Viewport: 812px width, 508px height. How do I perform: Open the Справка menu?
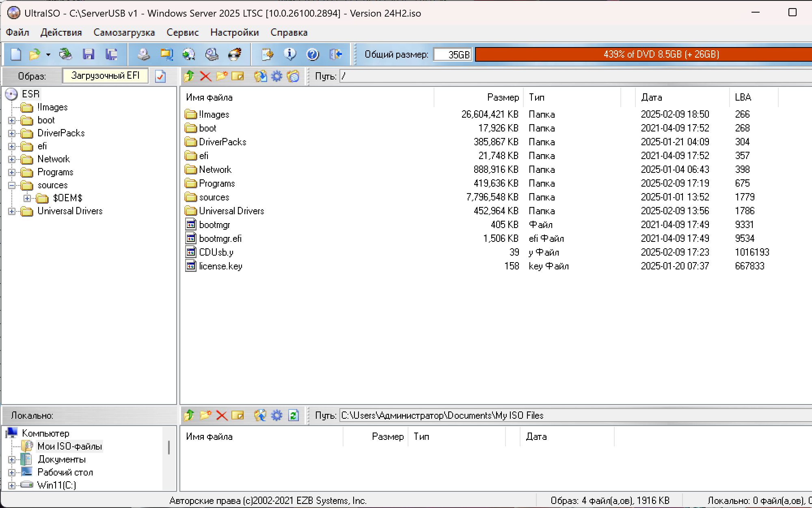pos(289,32)
